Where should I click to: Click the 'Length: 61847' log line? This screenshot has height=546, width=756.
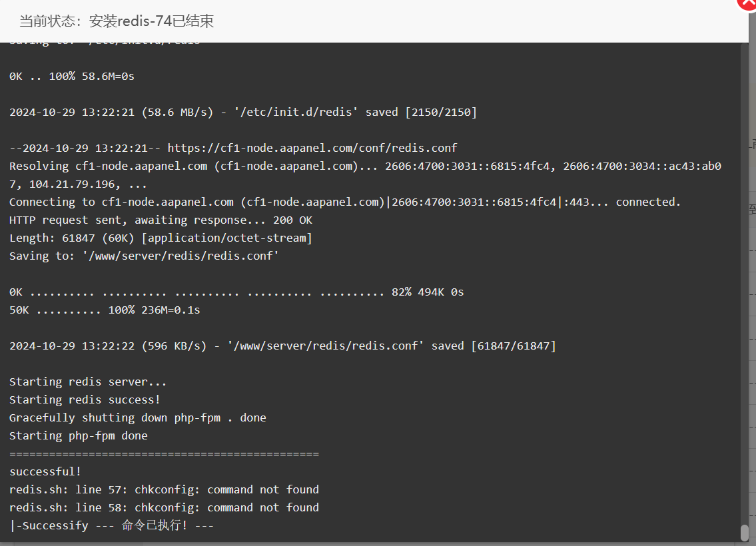[x=161, y=238]
